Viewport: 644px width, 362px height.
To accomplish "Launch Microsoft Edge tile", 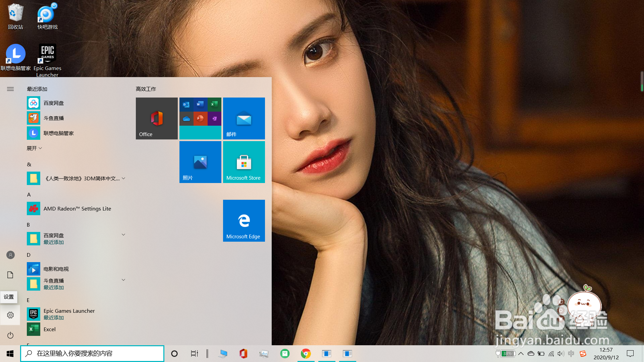I will pyautogui.click(x=244, y=221).
